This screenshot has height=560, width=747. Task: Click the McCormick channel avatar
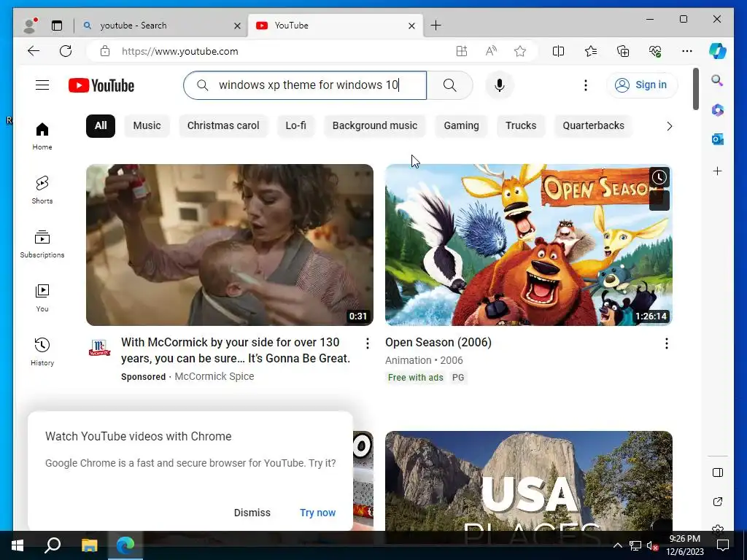pos(99,348)
